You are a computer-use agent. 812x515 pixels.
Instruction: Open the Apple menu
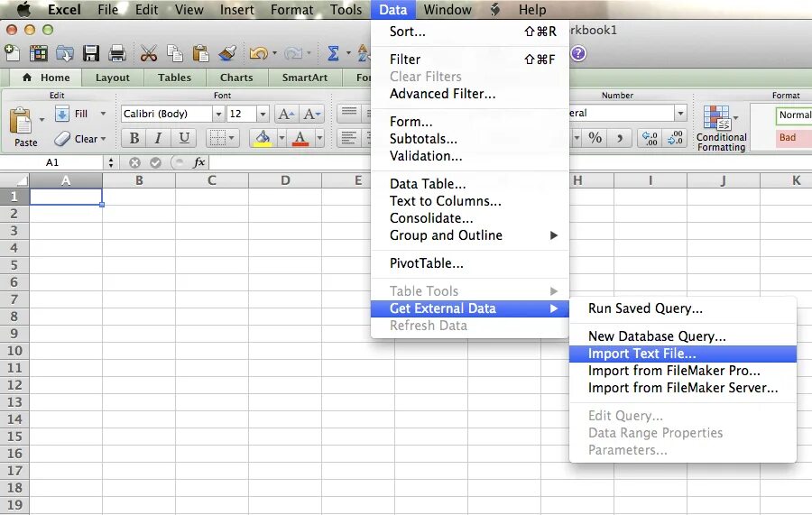(x=23, y=9)
